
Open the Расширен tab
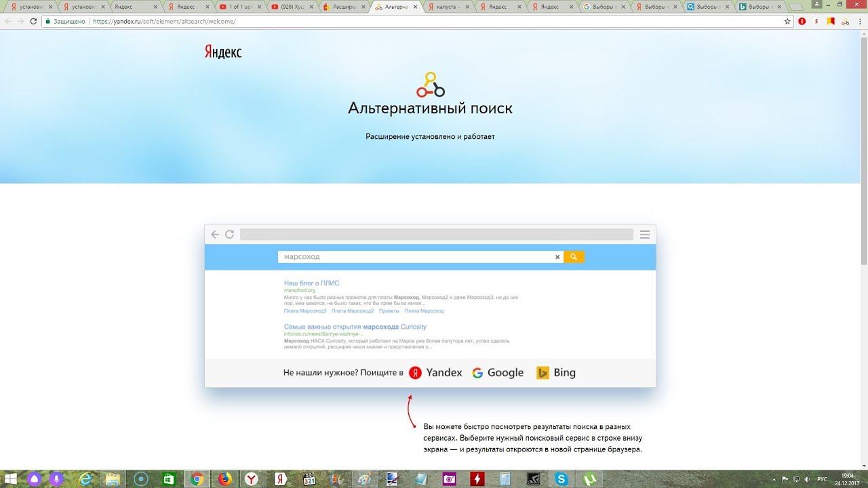(344, 7)
